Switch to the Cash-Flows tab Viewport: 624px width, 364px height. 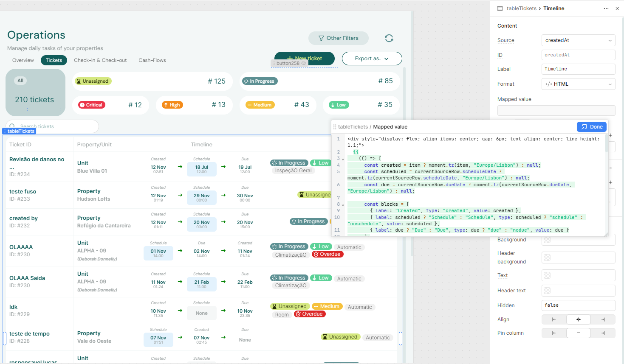click(x=152, y=60)
